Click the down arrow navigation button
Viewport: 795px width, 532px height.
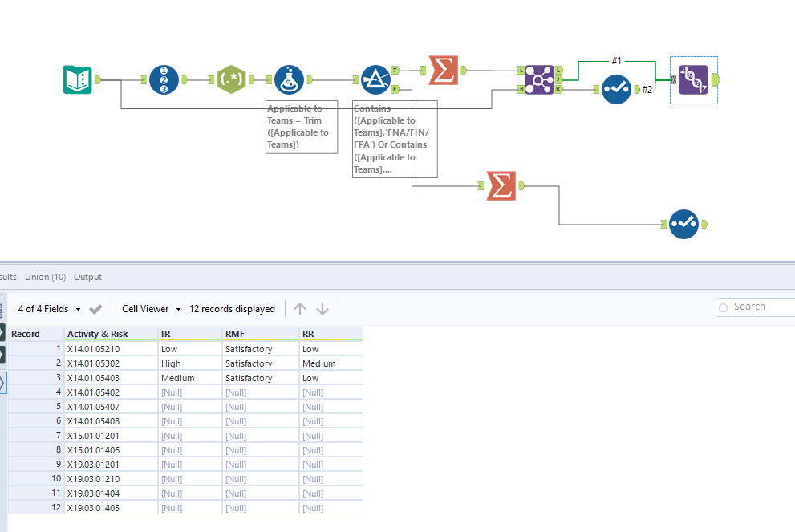tap(322, 308)
